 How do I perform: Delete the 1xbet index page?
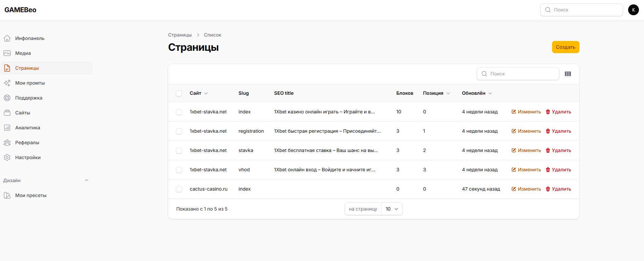(x=558, y=112)
